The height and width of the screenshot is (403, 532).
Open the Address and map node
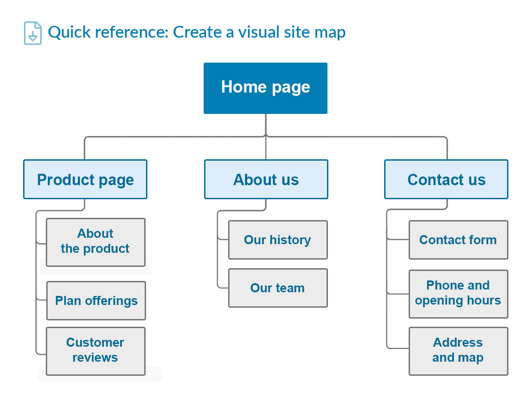458,351
